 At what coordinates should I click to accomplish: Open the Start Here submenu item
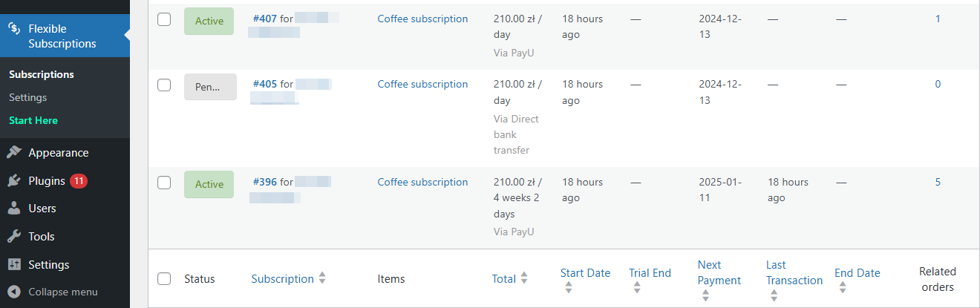[x=33, y=120]
